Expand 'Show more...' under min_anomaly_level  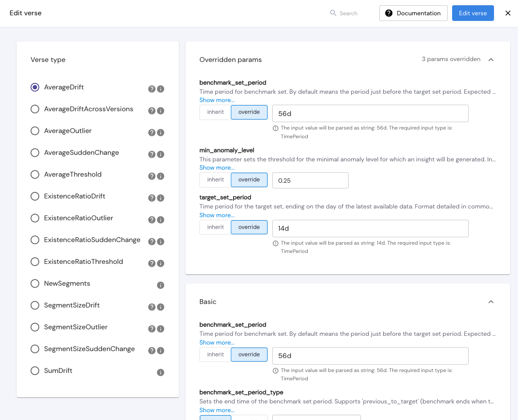pyautogui.click(x=217, y=168)
